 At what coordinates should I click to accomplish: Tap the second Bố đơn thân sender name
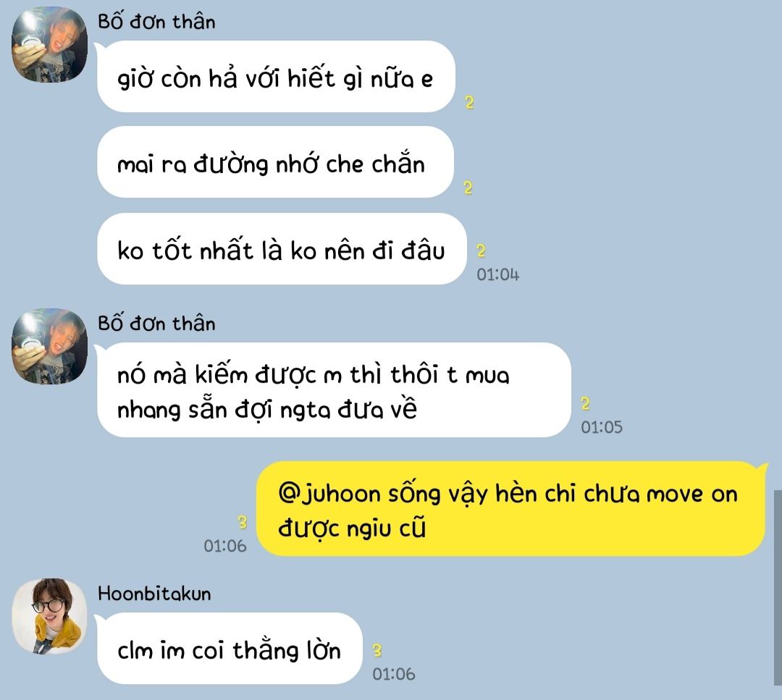[156, 324]
